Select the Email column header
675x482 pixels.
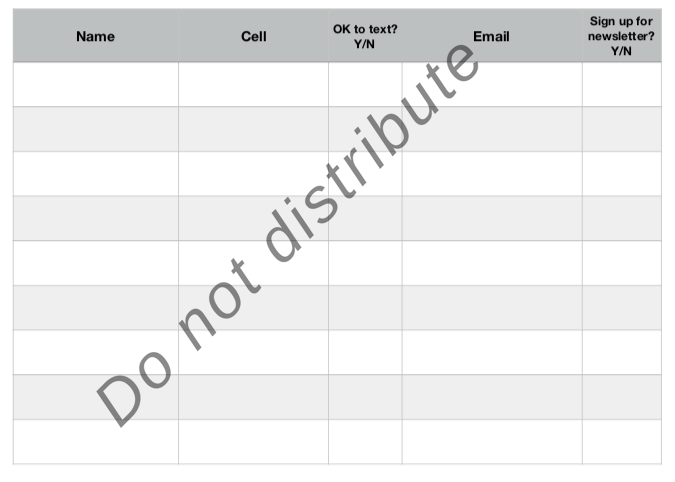tap(492, 36)
